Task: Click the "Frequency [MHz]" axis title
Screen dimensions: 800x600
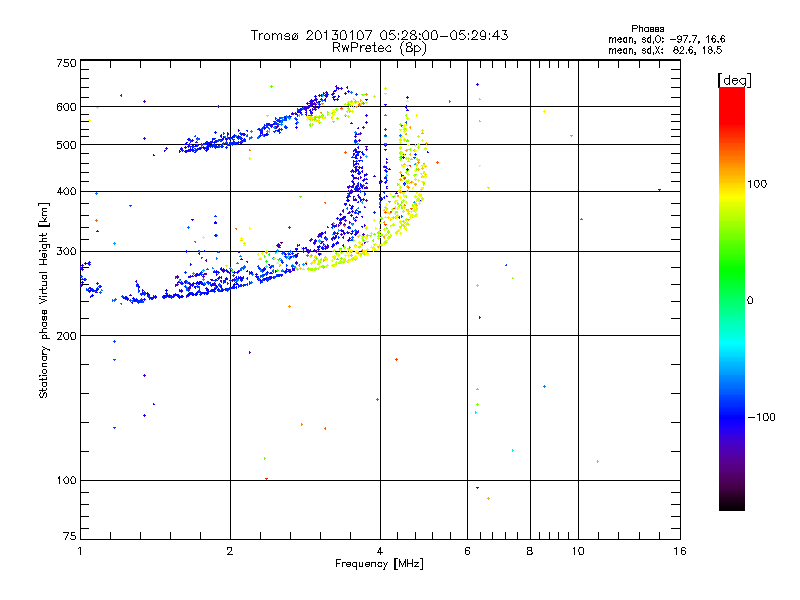Action: coord(379,564)
